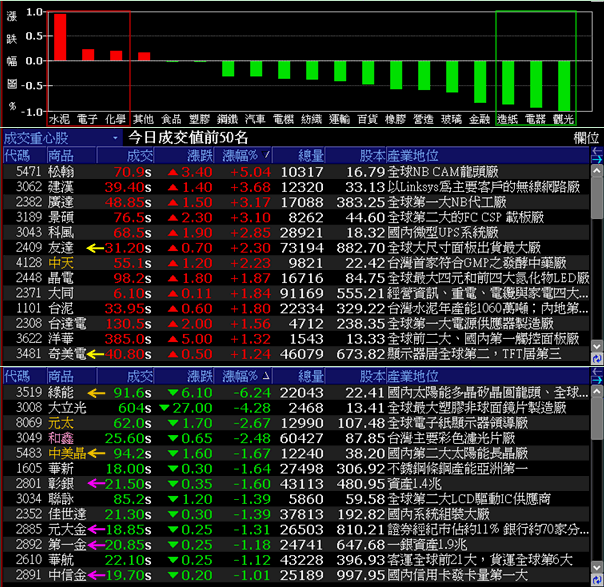Click losers table scroll-down arrow
The width and height of the screenshot is (604, 587).
[596, 567]
